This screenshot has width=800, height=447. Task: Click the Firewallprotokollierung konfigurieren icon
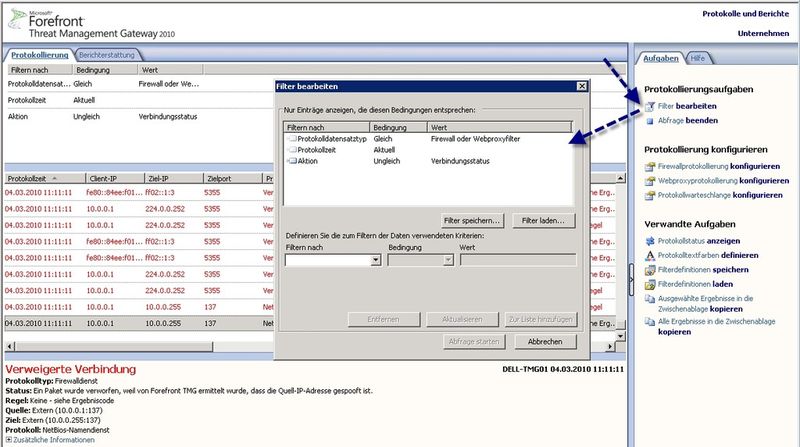650,165
